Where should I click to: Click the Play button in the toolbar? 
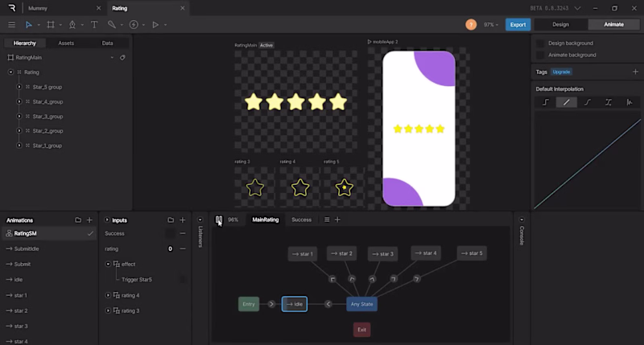pos(155,25)
